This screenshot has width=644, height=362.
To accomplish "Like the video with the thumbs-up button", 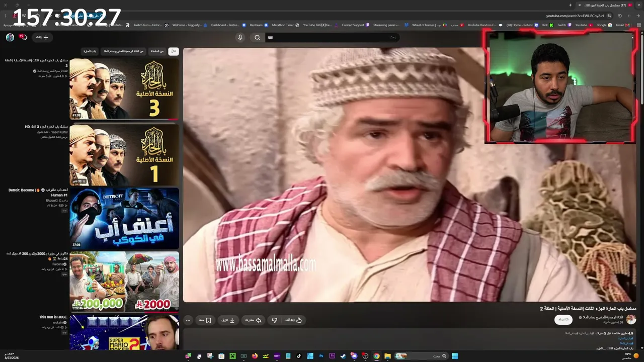I will pos(294,320).
